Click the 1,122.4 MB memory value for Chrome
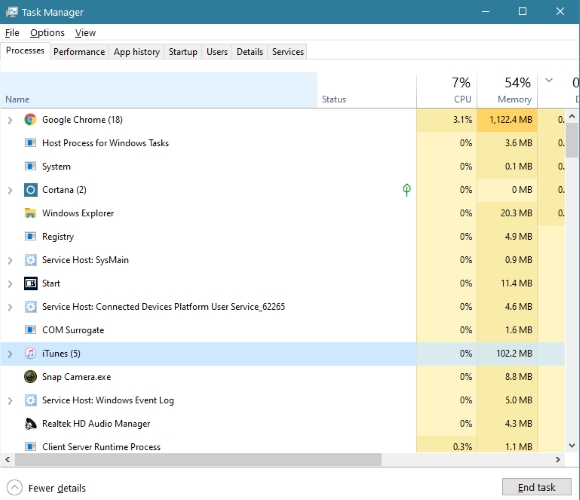 511,120
